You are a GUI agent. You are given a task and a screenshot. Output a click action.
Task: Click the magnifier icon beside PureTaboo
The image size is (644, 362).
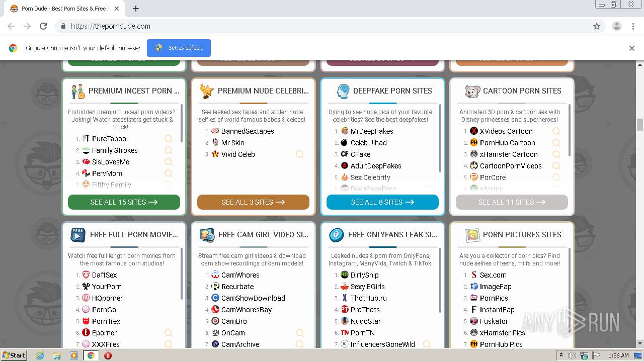click(x=169, y=139)
